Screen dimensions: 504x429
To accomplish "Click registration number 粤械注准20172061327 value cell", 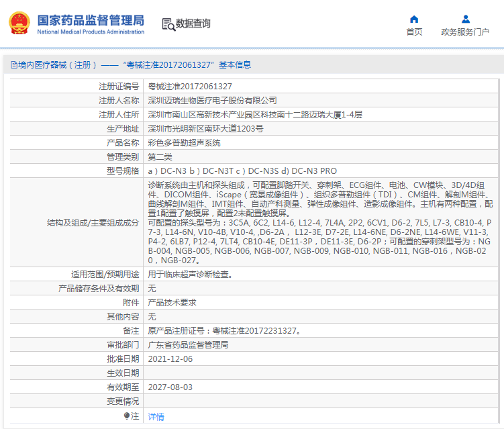I will click(x=190, y=87).
